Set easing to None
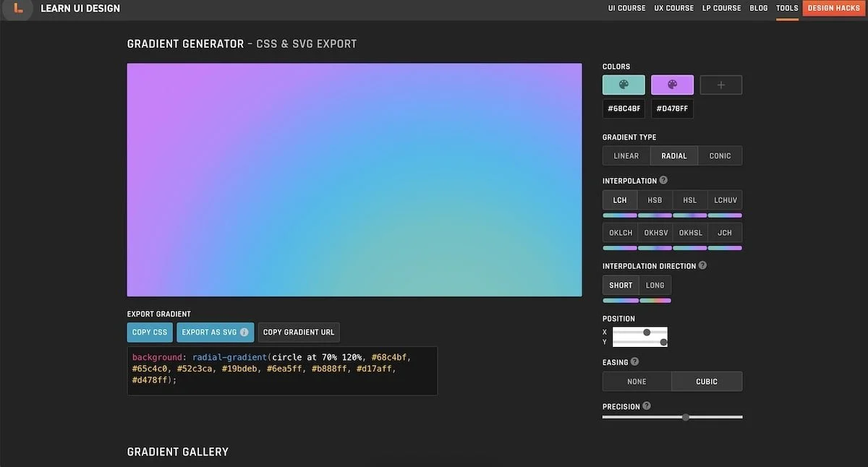Viewport: 868px width, 467px height. tap(637, 382)
